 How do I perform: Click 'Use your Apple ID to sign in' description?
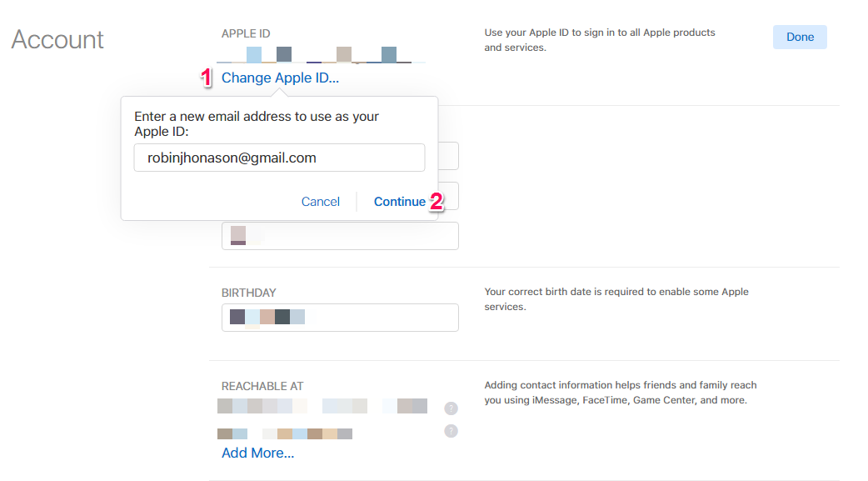click(x=600, y=40)
